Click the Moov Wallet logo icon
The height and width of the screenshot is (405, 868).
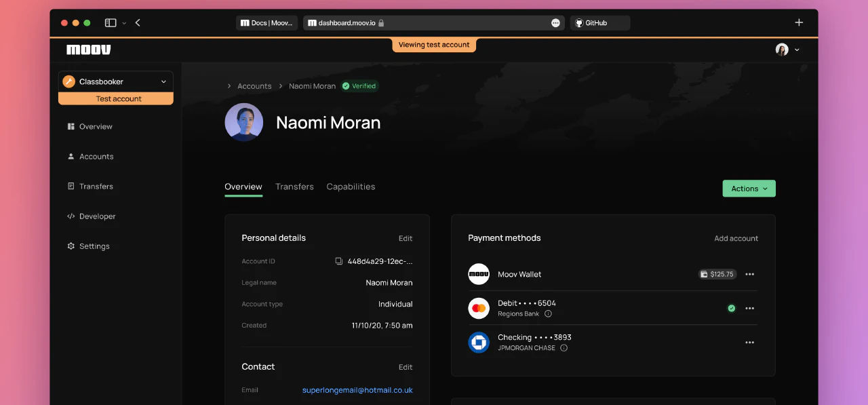479,274
